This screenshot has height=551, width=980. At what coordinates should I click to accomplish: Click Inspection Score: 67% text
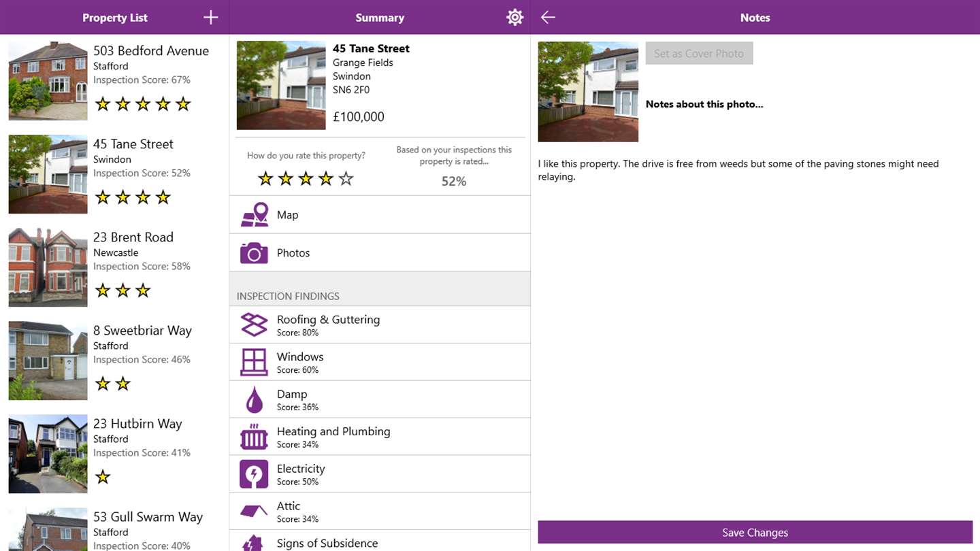(x=142, y=80)
